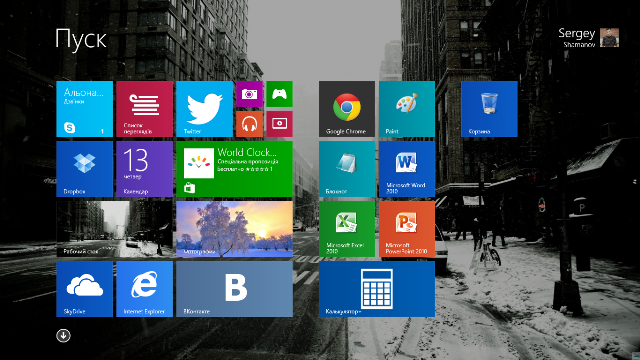The height and width of the screenshot is (360, 640).
Task: Click the Windows Store icon on World Clock tile
Action: (189, 188)
